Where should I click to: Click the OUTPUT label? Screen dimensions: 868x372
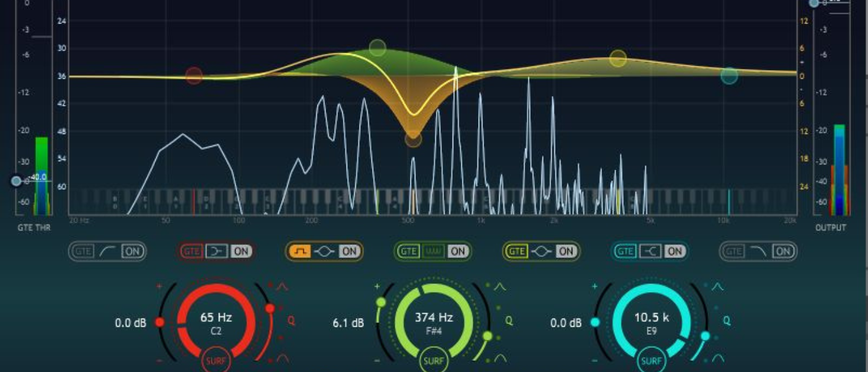pos(830,228)
